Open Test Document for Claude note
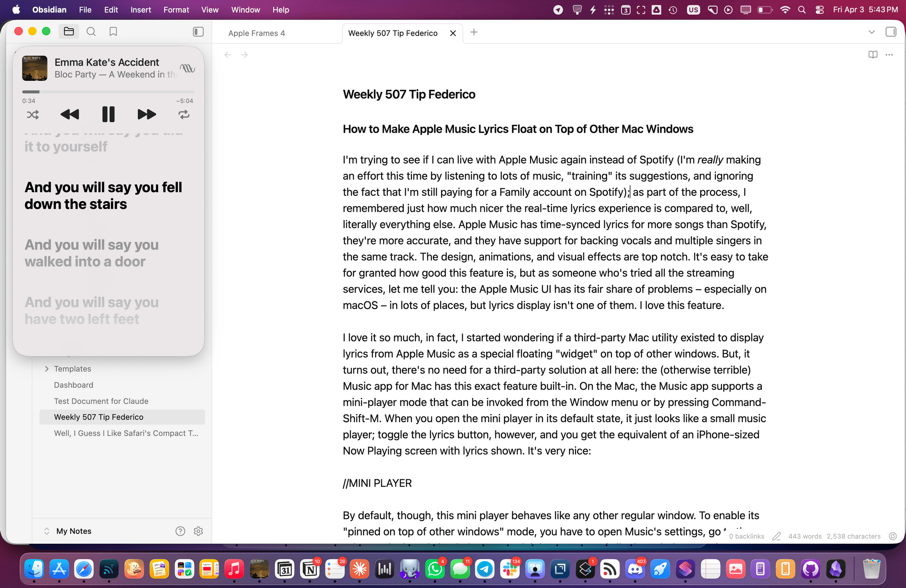Screen dimensions: 906x588 [101, 401]
